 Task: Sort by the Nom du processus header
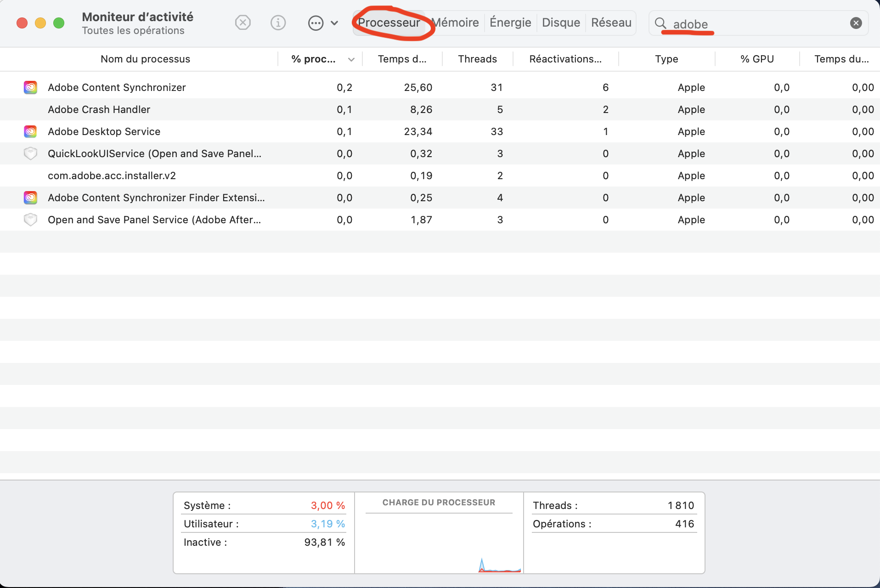pos(145,59)
